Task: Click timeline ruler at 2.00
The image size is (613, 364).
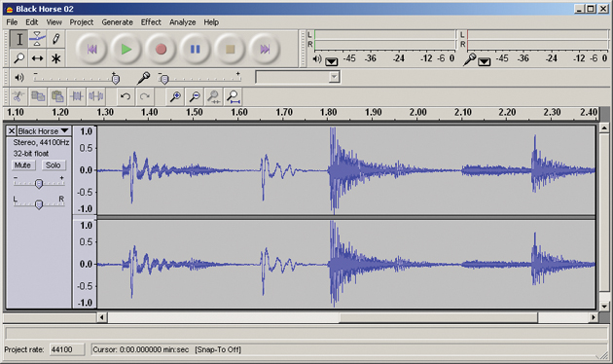Action: (x=418, y=113)
